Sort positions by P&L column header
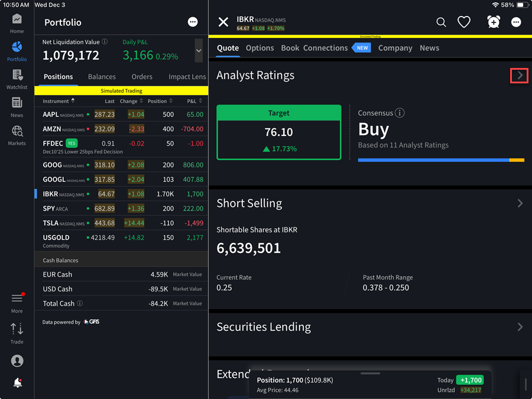The image size is (532, 399). tap(193, 101)
